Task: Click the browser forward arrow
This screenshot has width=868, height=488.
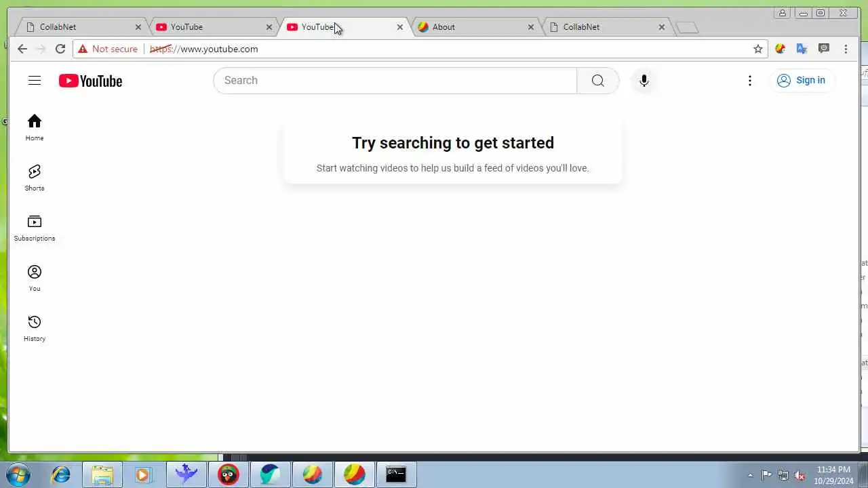Action: (x=41, y=49)
